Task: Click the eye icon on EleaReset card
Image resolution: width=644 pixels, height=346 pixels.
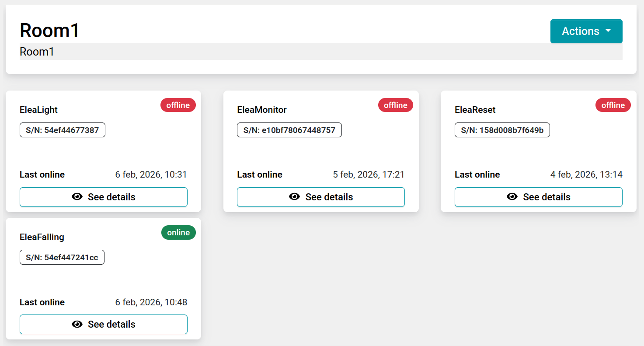Action: [x=512, y=197]
